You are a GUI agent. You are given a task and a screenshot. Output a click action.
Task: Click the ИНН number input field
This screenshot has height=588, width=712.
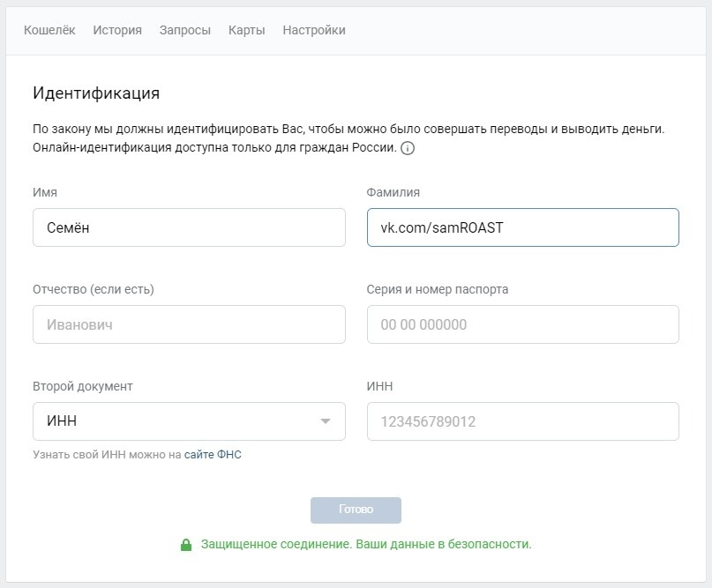[522, 421]
